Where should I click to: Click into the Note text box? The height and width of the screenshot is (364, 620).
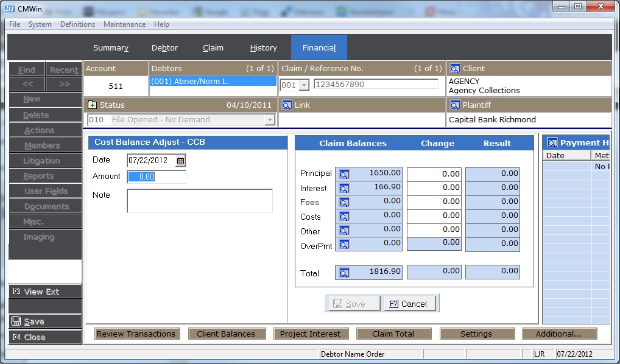pyautogui.click(x=199, y=201)
